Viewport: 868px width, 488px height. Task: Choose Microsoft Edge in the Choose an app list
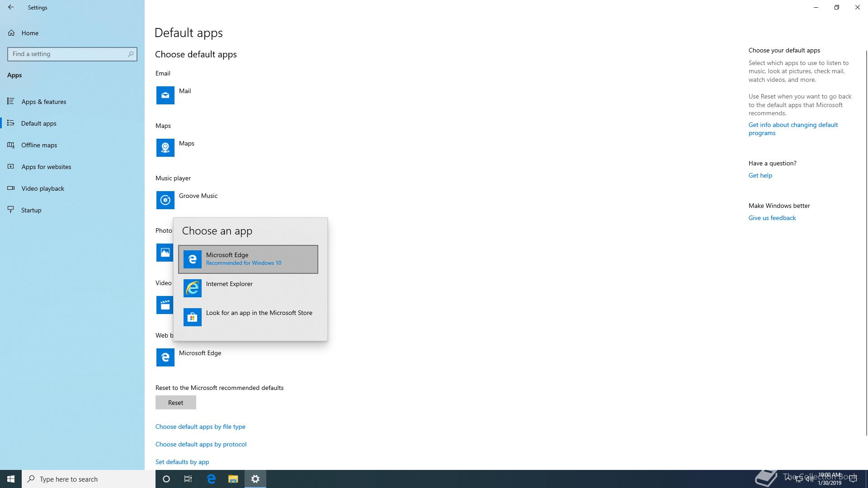coord(248,259)
